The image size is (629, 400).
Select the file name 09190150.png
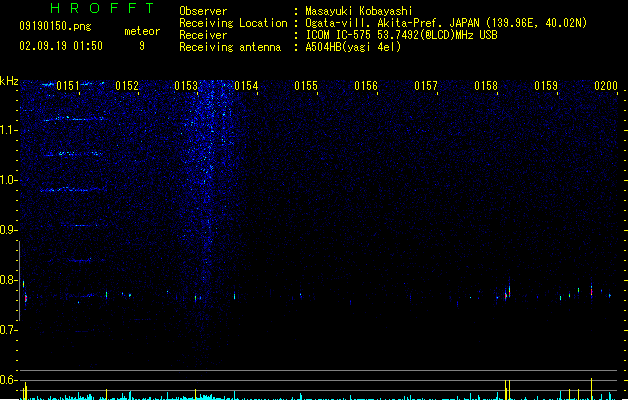click(x=55, y=26)
